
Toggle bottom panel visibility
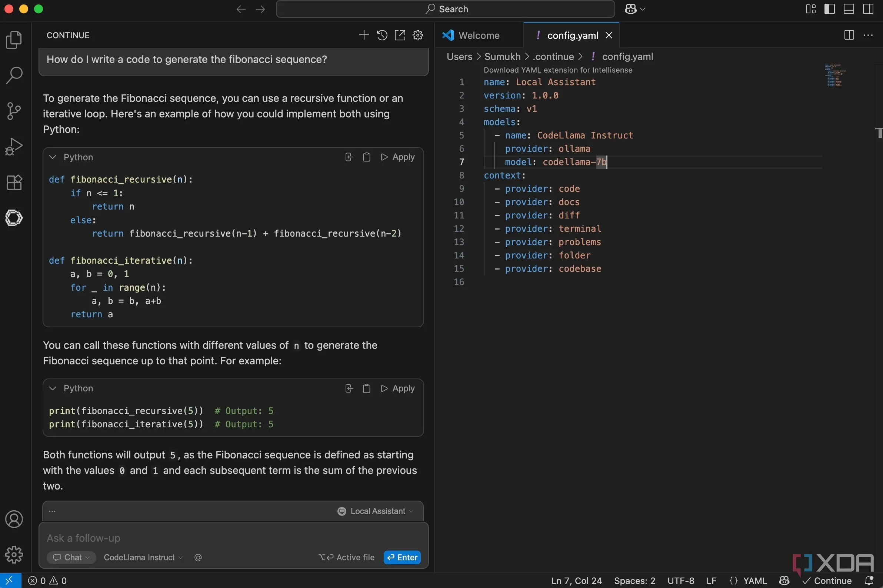[849, 9]
